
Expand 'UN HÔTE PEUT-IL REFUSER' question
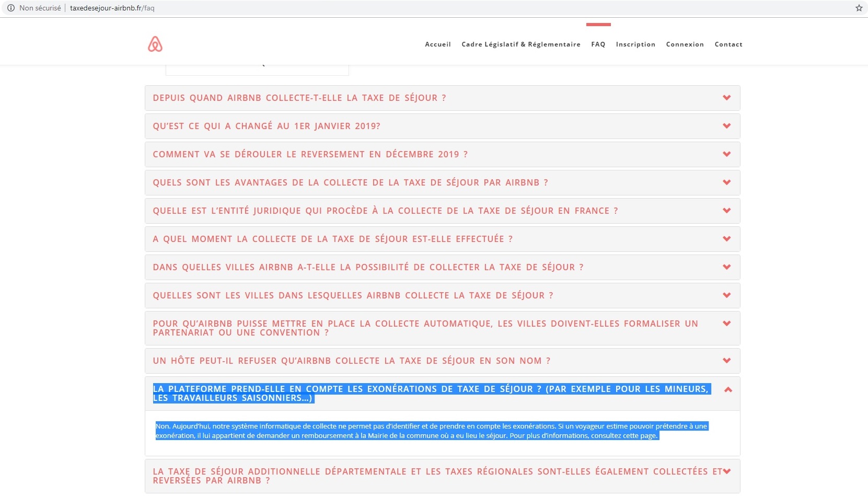tap(726, 361)
